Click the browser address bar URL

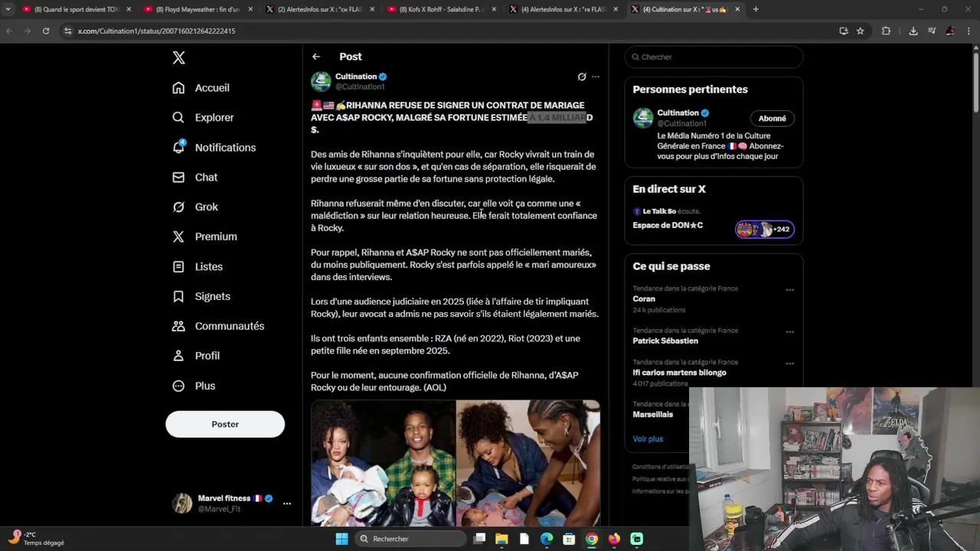click(x=156, y=31)
